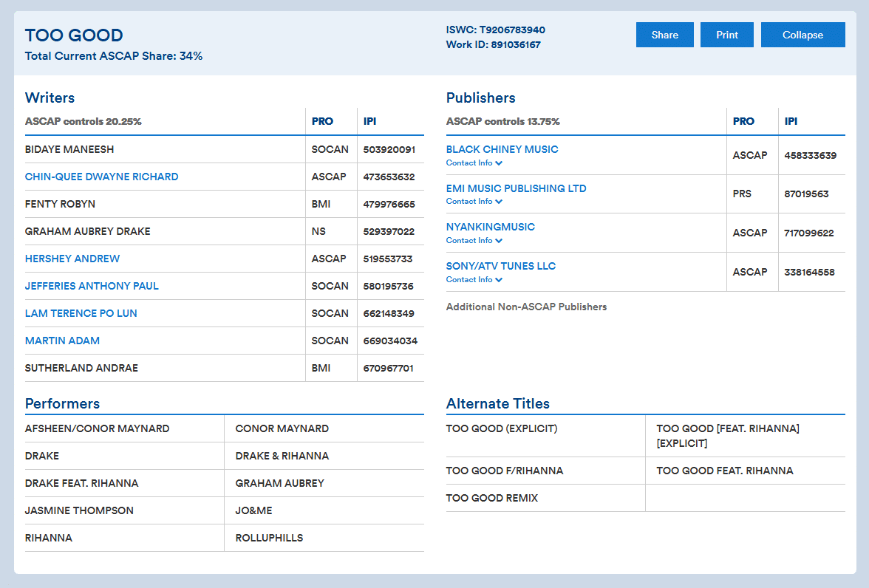Click IPI number 473653632
This screenshot has width=869, height=588.
(389, 177)
